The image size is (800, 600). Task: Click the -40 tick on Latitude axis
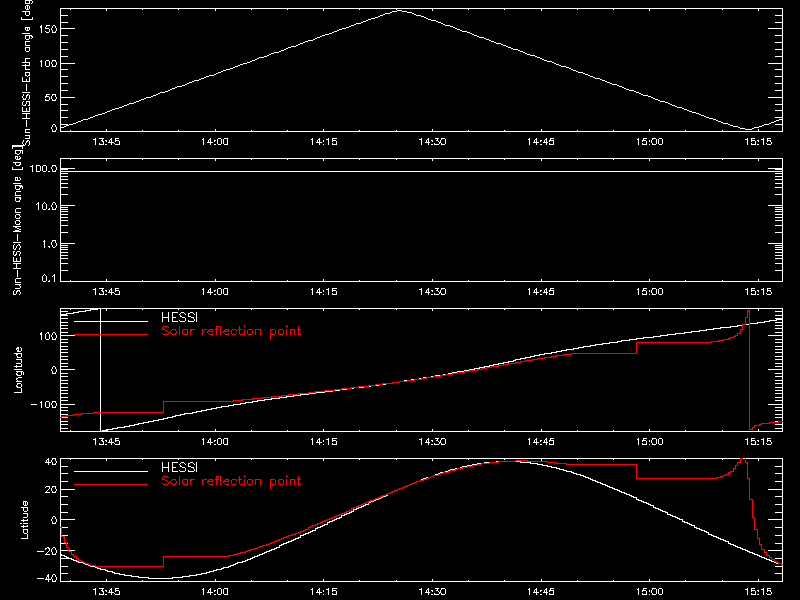pyautogui.click(x=47, y=579)
